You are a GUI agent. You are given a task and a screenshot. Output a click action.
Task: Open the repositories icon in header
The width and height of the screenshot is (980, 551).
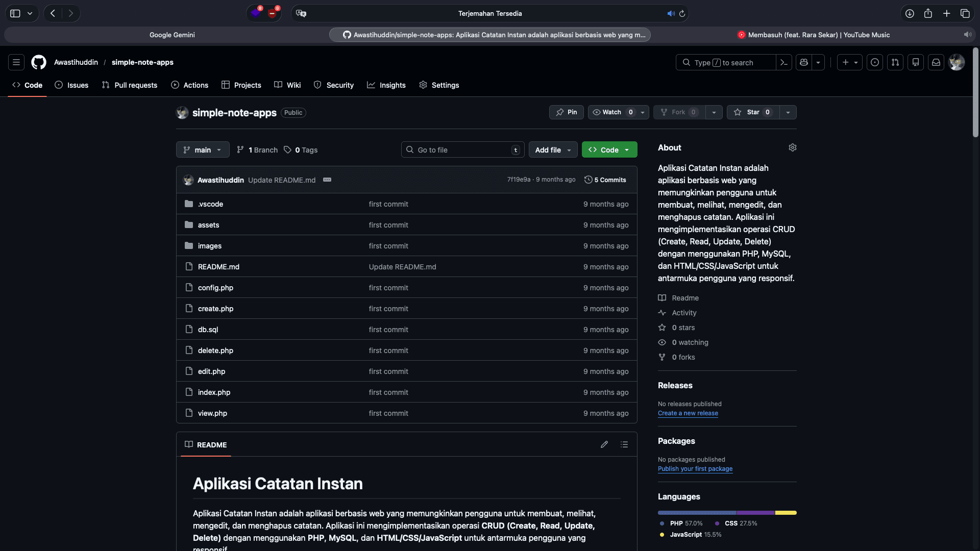(916, 62)
